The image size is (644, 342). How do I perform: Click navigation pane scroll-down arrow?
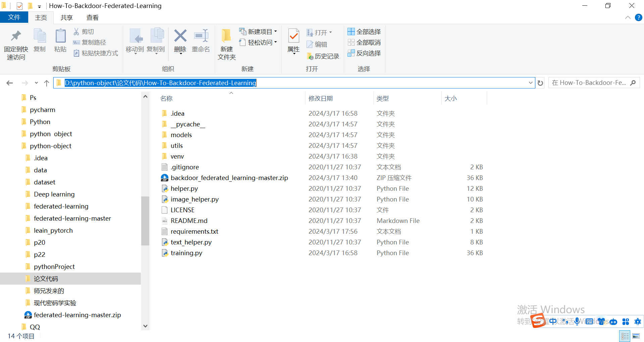[145, 326]
